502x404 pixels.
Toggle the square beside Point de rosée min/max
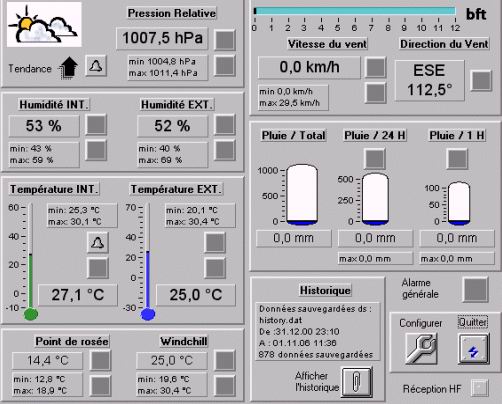(x=101, y=386)
